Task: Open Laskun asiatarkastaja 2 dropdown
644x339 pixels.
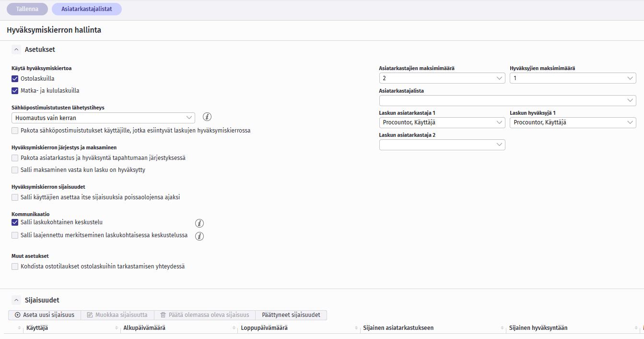Action: click(442, 145)
